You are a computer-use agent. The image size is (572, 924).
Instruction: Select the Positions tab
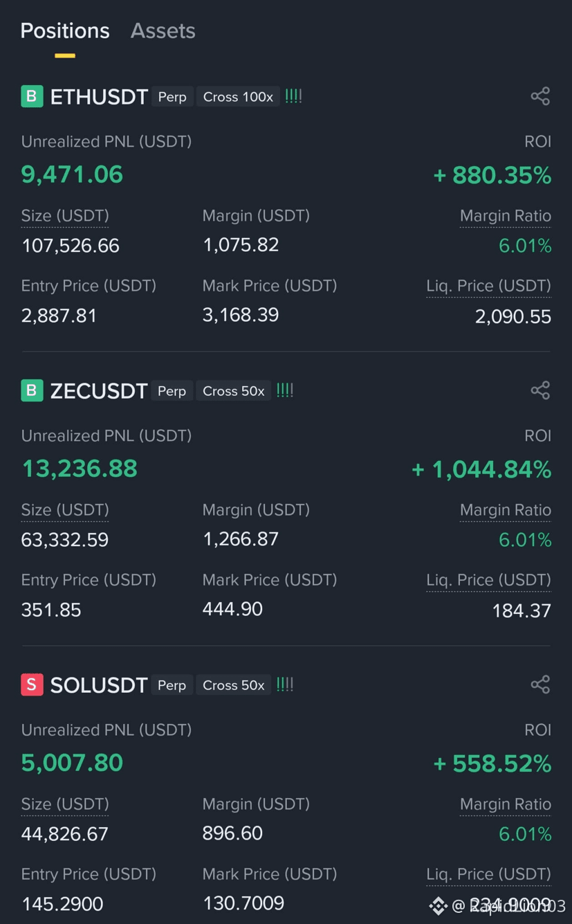tap(65, 30)
